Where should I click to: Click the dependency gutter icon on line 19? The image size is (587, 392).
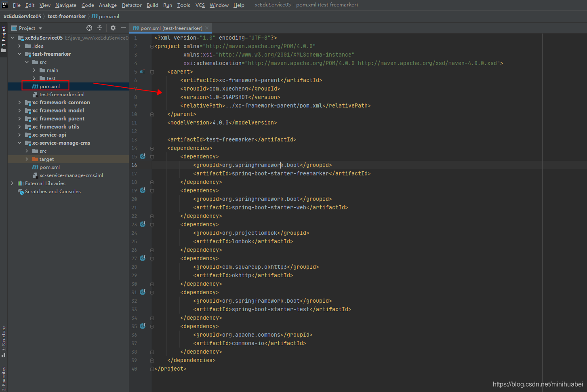[143, 190]
